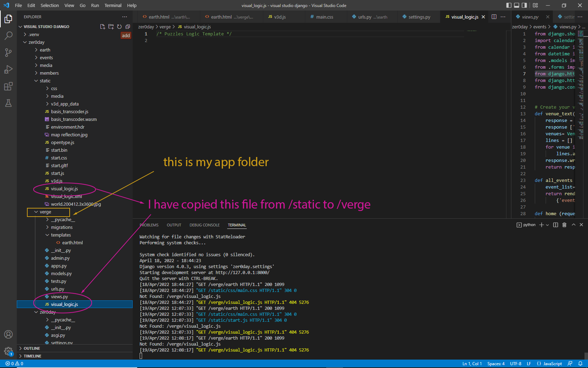Split the editor to the right

(x=494, y=17)
